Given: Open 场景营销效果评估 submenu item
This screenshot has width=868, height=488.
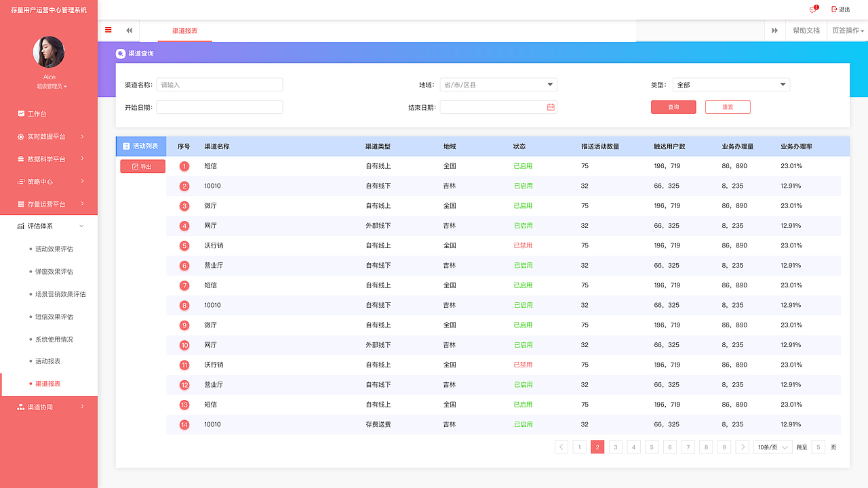Looking at the screenshot, I should click(60, 294).
